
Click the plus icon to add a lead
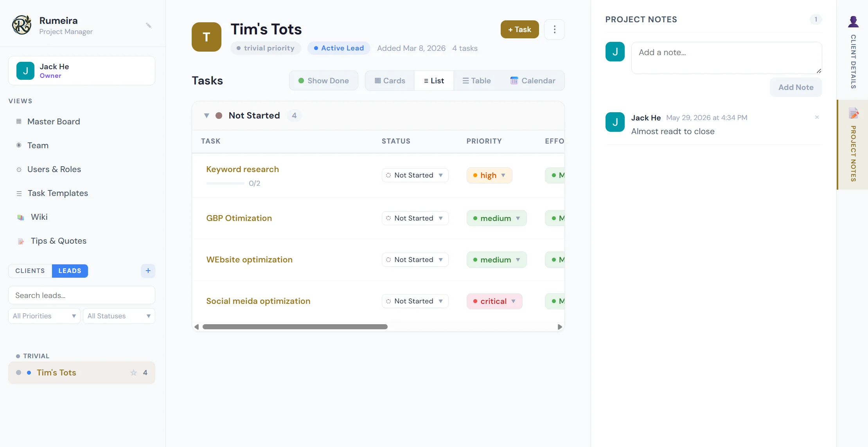[148, 271]
